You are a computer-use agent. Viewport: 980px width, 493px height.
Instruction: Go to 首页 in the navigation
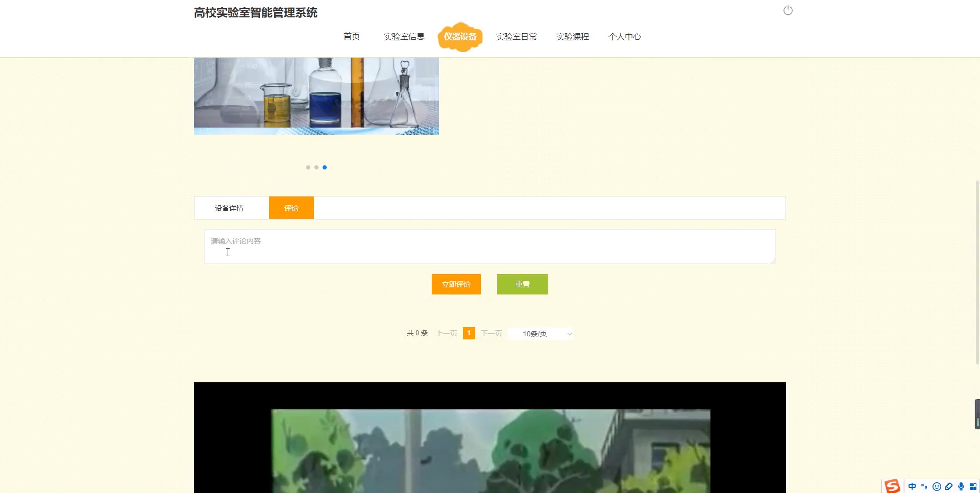point(352,37)
